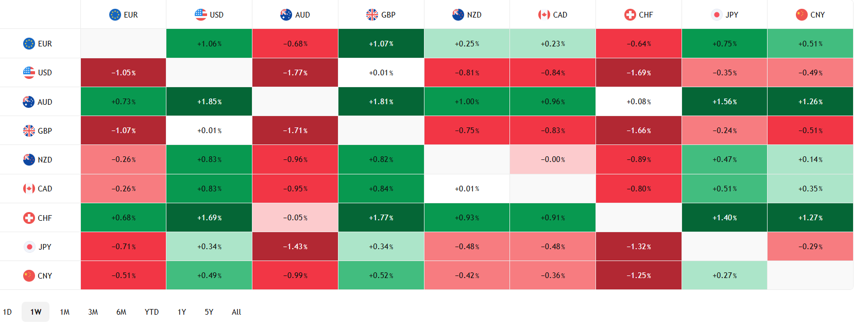Select the 1M timeframe tab
Screen dimensions: 868x325
64,312
